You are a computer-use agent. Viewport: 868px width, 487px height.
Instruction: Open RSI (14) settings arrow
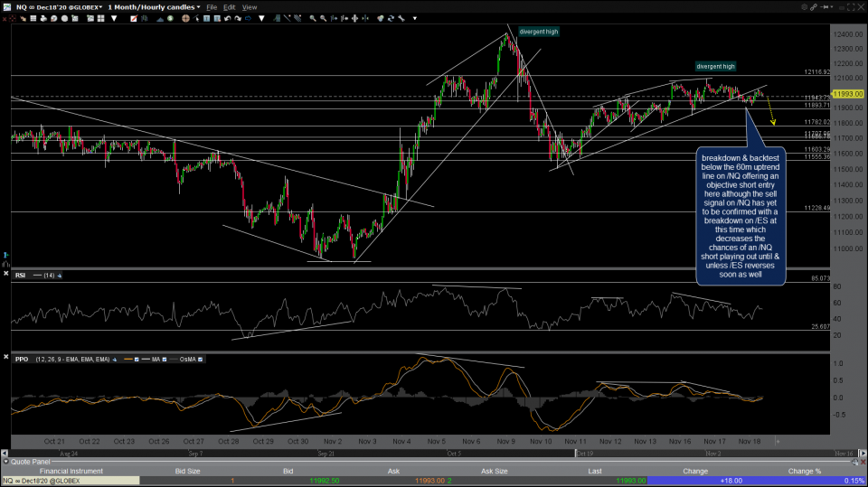tap(60, 276)
